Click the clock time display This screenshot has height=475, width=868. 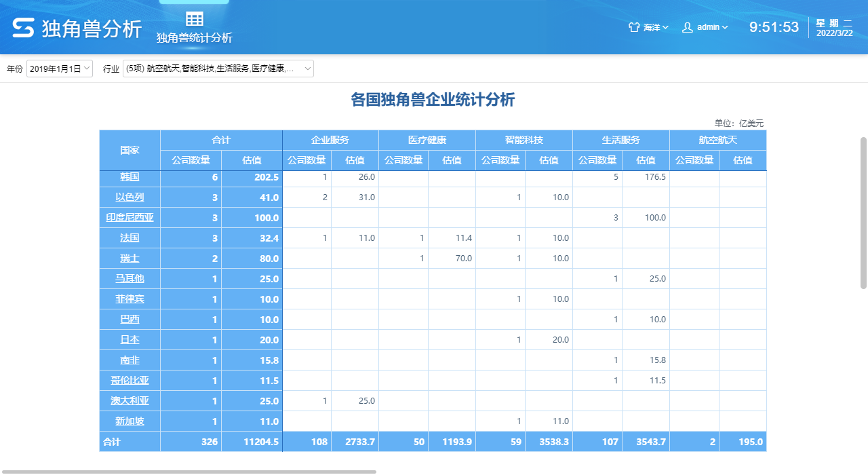tap(774, 28)
